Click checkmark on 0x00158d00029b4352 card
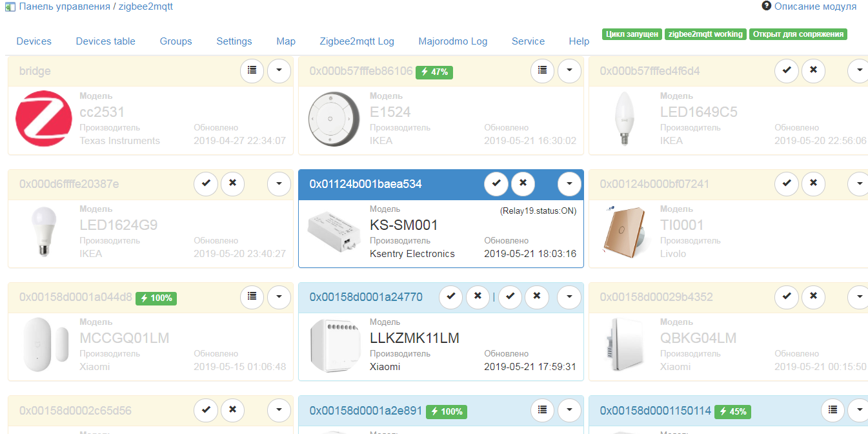 (786, 296)
